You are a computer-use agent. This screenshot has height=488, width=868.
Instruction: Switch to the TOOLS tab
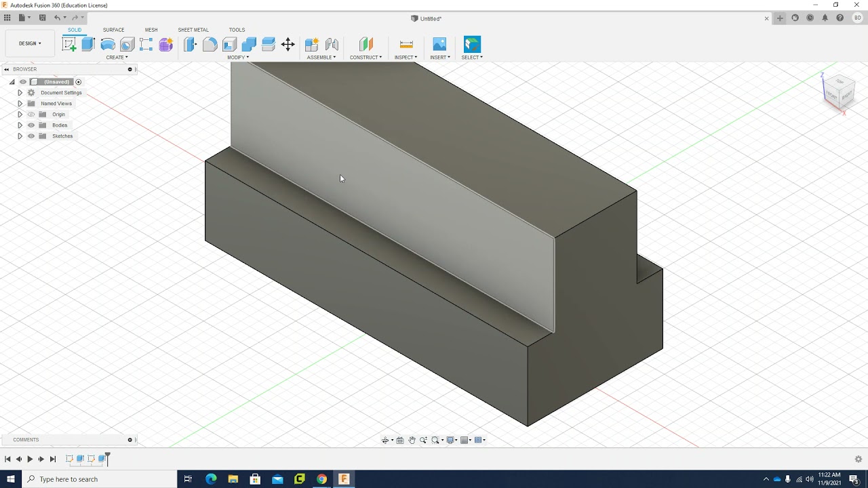tap(237, 30)
